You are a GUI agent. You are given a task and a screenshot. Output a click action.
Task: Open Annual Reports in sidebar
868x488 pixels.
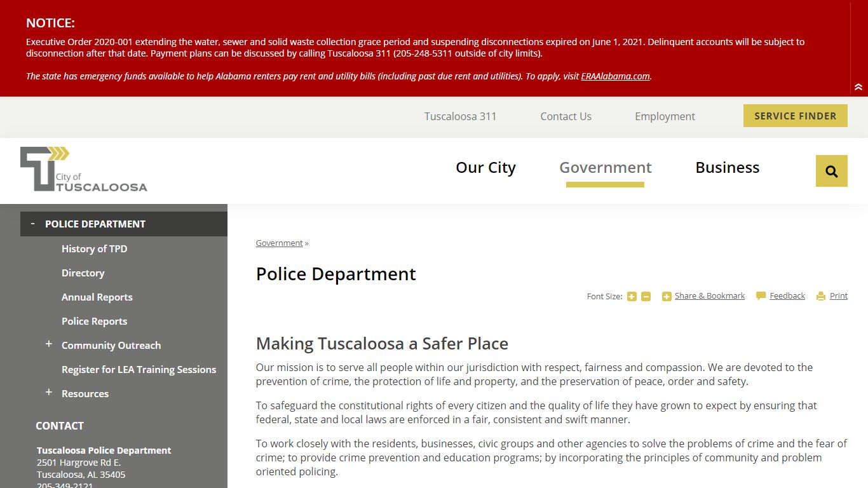(97, 297)
